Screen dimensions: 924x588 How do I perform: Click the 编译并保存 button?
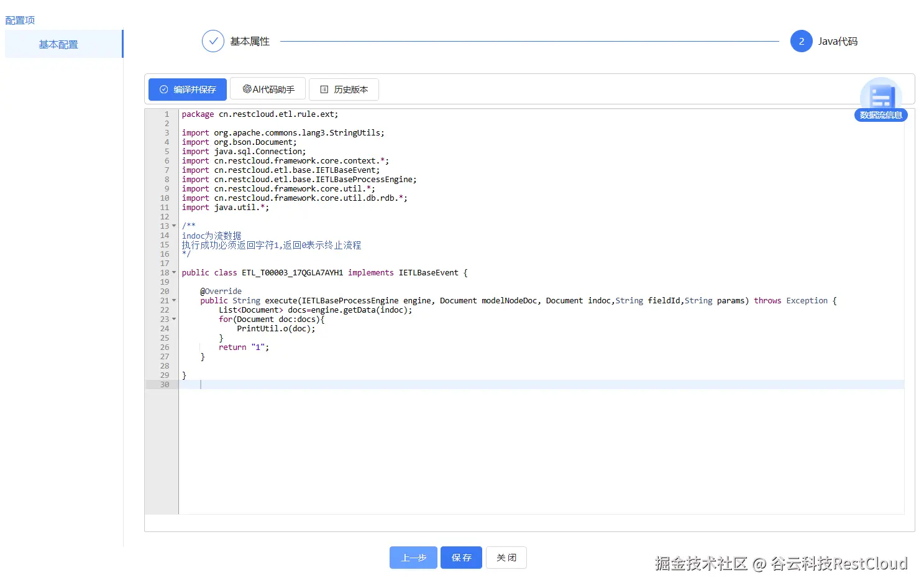pyautogui.click(x=188, y=90)
